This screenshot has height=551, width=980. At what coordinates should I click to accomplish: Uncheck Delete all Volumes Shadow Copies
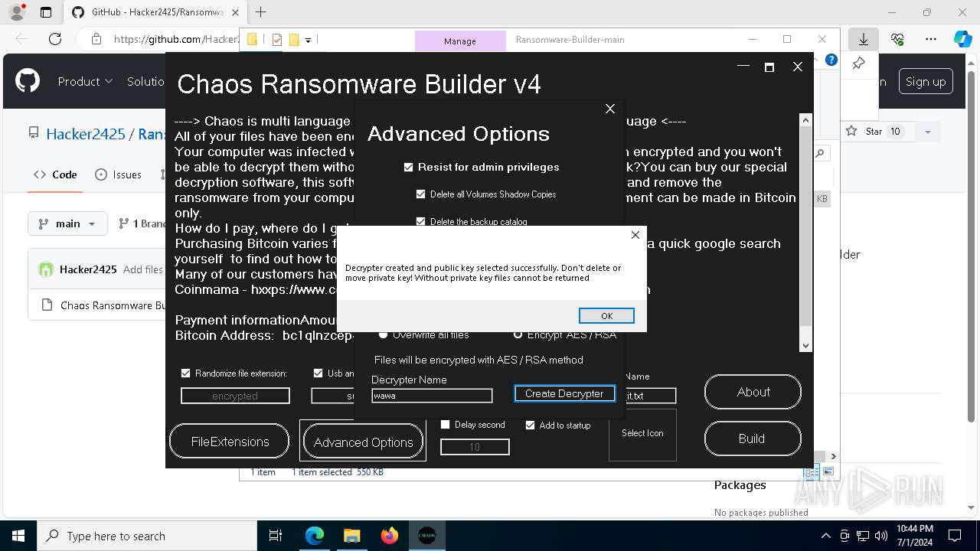click(420, 194)
